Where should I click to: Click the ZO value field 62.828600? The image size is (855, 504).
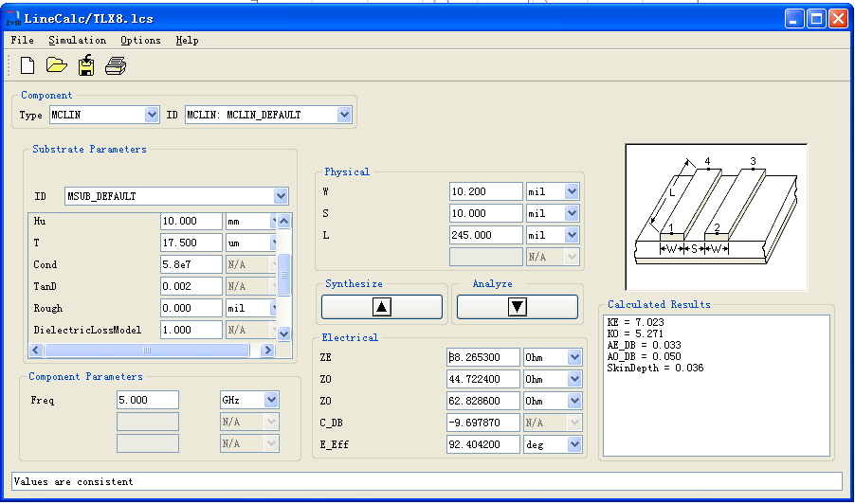point(483,401)
